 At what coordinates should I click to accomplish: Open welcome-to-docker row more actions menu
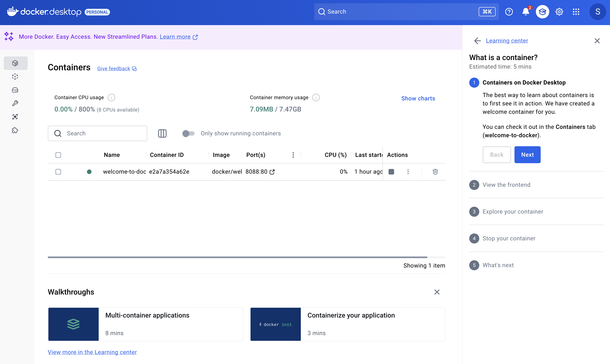[408, 172]
